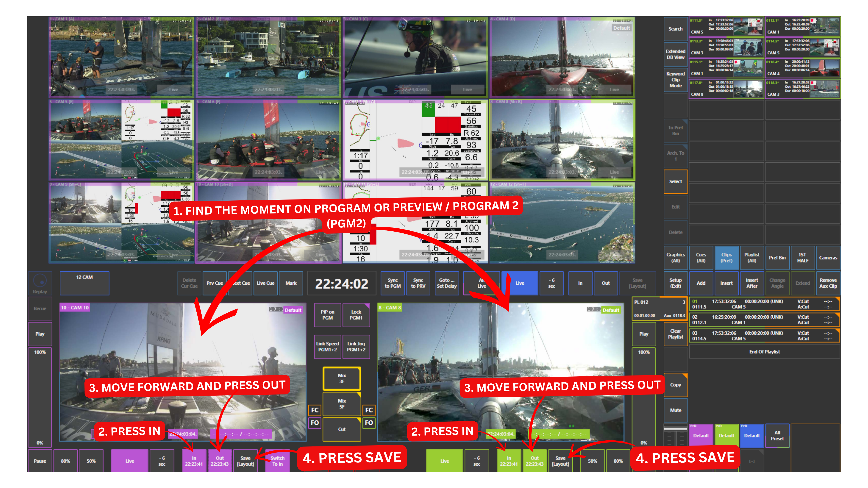Image resolution: width=868 pixels, height=488 pixels.
Task: Click the audio fader below Mute
Action: [675, 436]
